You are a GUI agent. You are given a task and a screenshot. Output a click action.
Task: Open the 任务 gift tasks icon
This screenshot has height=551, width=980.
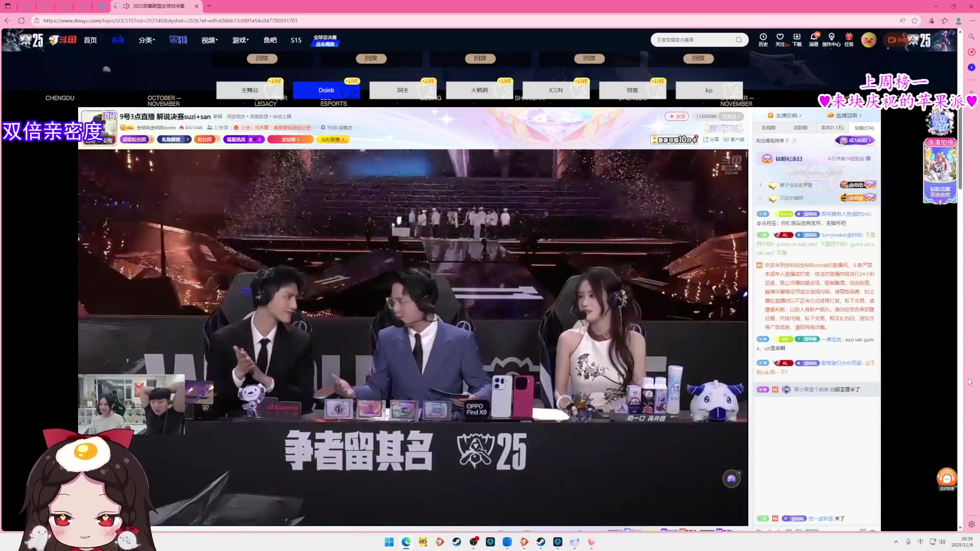click(x=849, y=39)
